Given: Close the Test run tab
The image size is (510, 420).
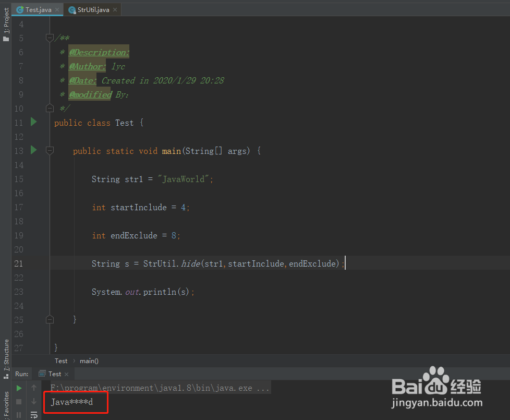Looking at the screenshot, I should point(67,375).
